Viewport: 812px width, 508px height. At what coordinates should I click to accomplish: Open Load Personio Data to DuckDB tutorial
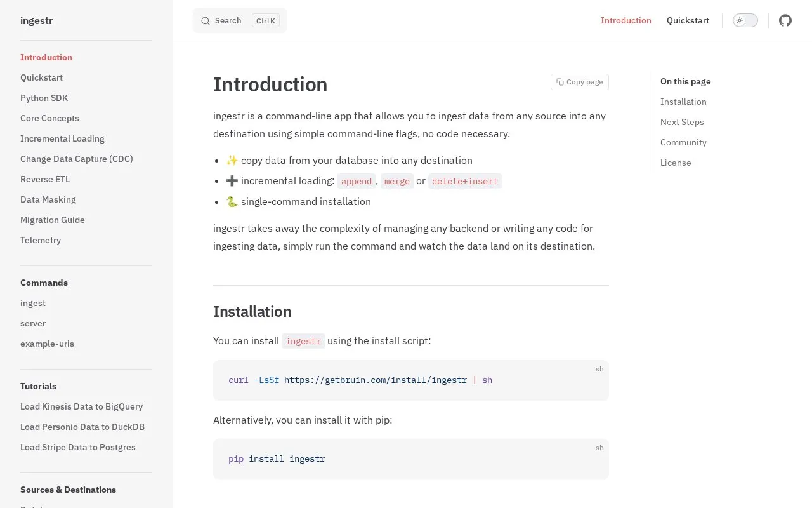click(82, 427)
